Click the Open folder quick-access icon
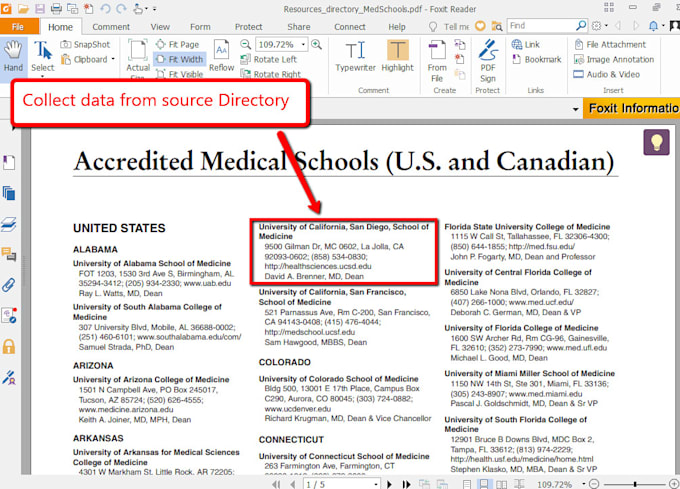This screenshot has width=680, height=489. (x=23, y=8)
